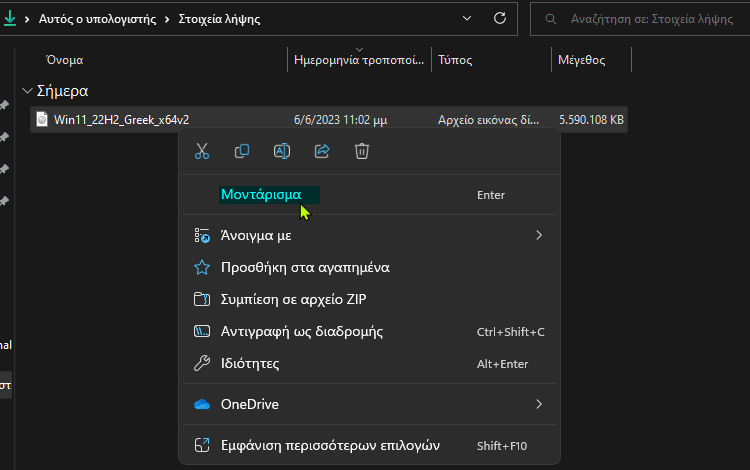Click the Open-with icon beside Άνοιγμα με
Screen dimensions: 750x470
[x=202, y=235]
